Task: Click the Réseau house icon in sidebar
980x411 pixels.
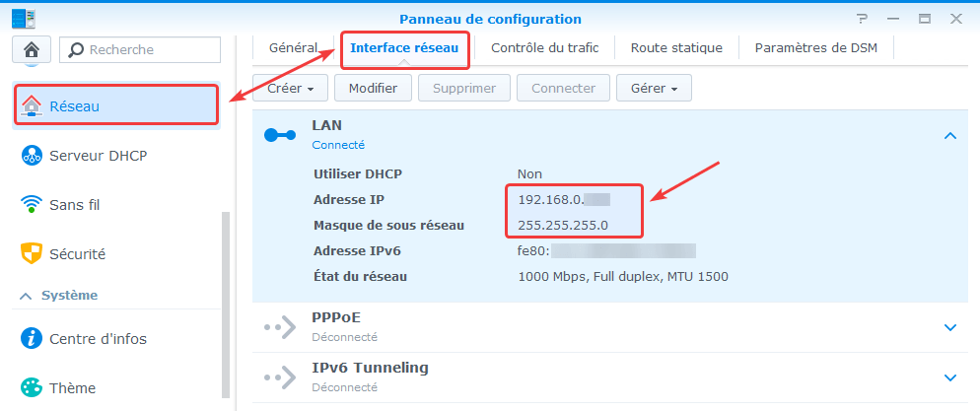Action: coord(33,105)
